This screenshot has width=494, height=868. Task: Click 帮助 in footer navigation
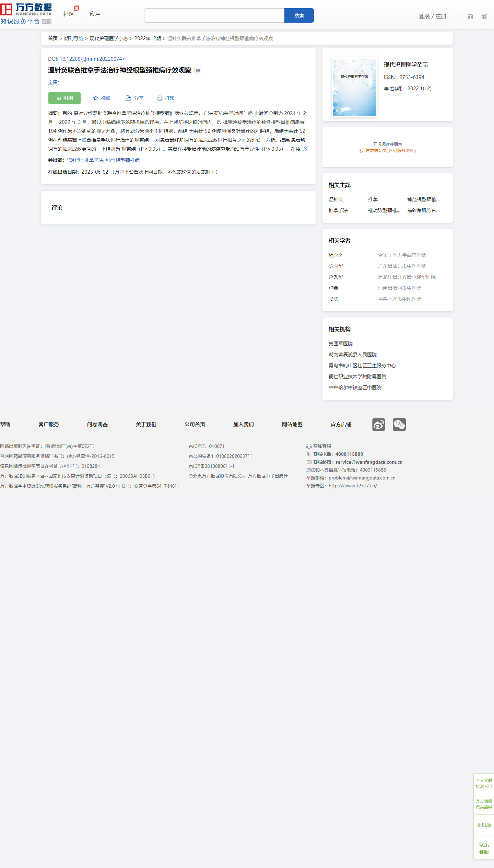(x=5, y=425)
